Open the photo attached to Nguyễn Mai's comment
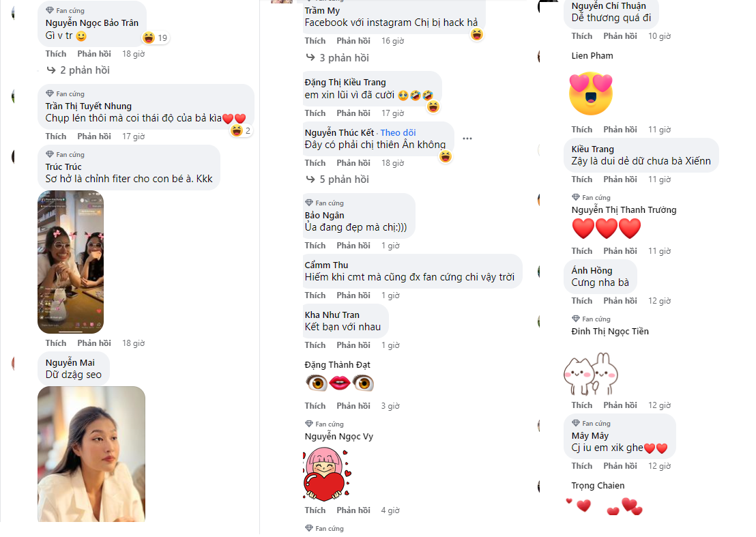This screenshot has height=537, width=756. (x=91, y=454)
